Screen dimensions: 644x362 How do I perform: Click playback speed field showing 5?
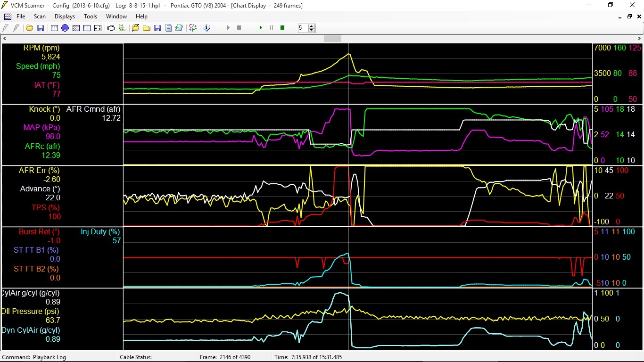click(x=303, y=28)
